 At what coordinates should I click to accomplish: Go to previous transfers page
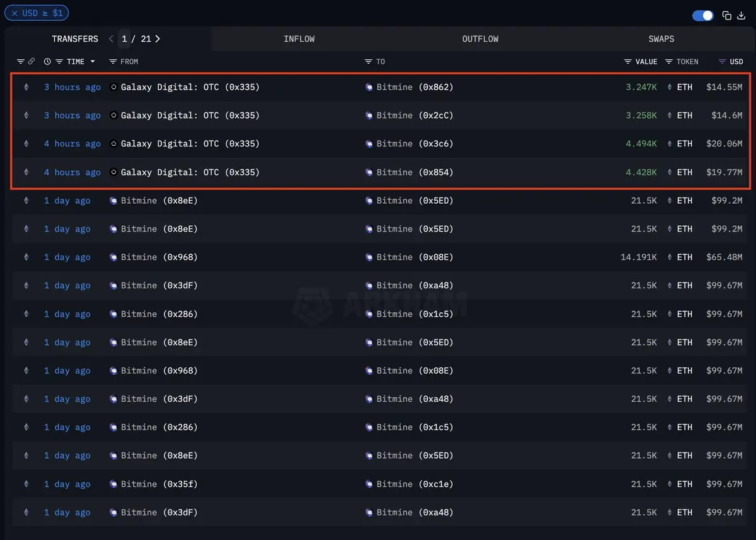point(111,38)
